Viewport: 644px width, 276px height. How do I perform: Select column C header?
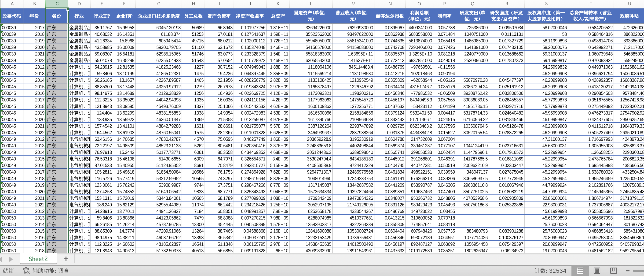pos(57,4)
